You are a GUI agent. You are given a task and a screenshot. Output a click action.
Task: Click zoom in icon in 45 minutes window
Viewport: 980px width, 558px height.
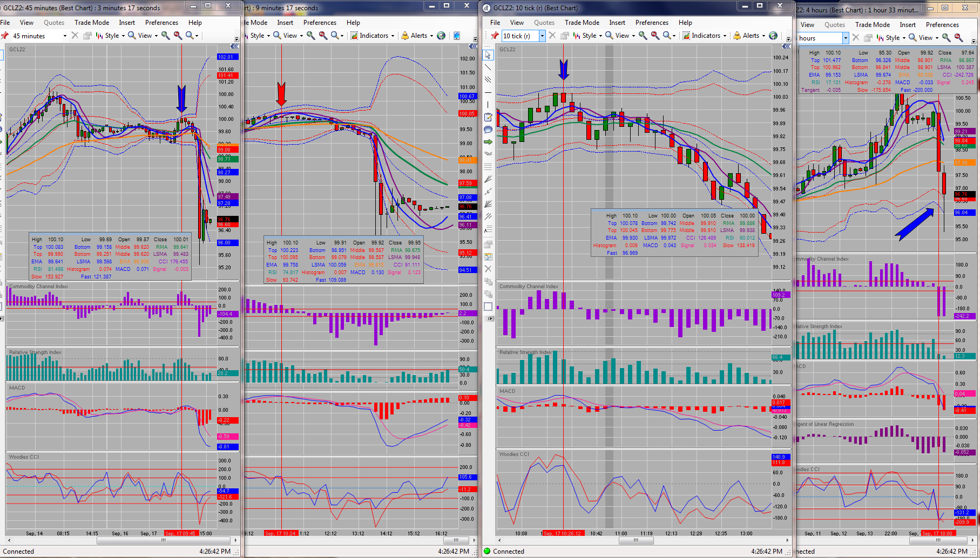coord(165,36)
